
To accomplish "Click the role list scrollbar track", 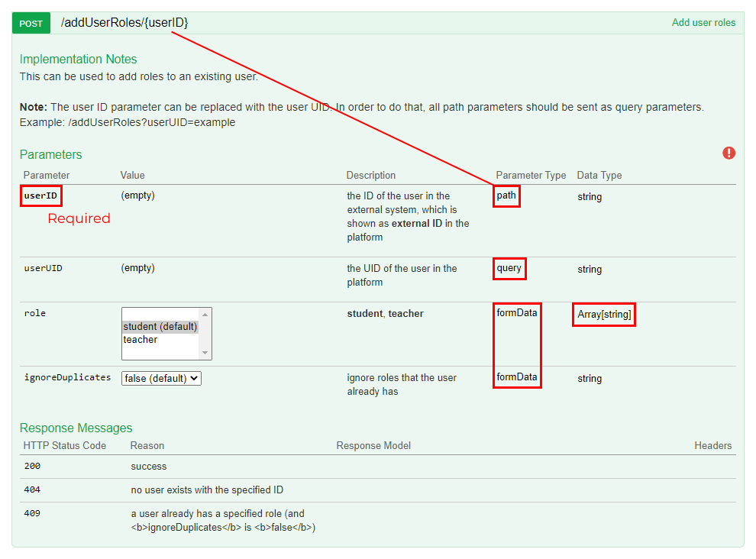I will click(206, 334).
